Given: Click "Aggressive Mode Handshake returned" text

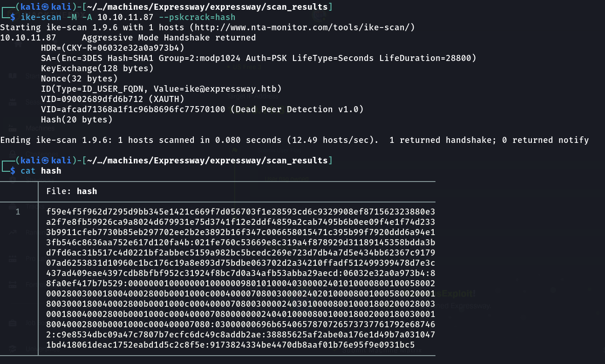Looking at the screenshot, I should pyautogui.click(x=169, y=38).
